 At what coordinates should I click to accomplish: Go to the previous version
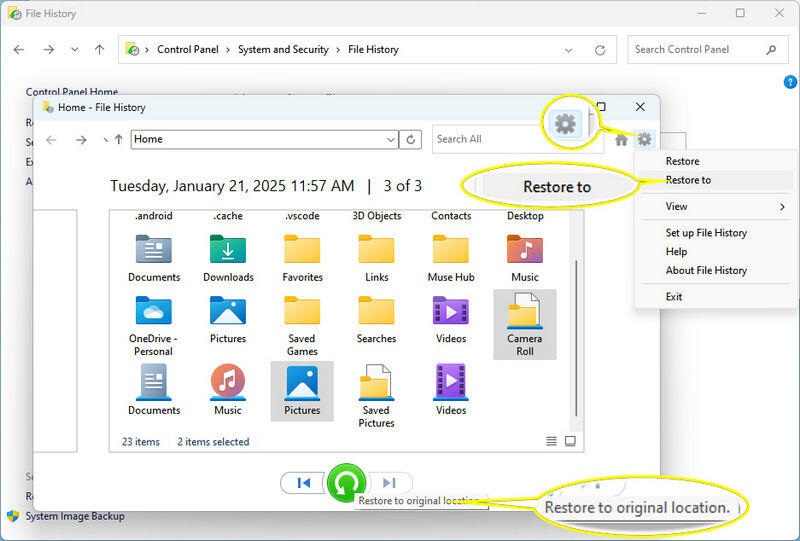click(303, 483)
